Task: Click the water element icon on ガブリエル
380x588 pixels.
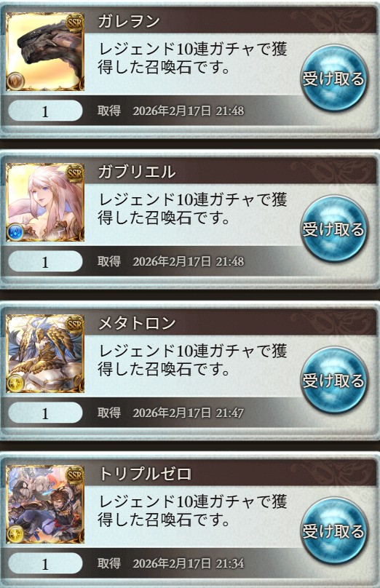Action: coord(16,231)
